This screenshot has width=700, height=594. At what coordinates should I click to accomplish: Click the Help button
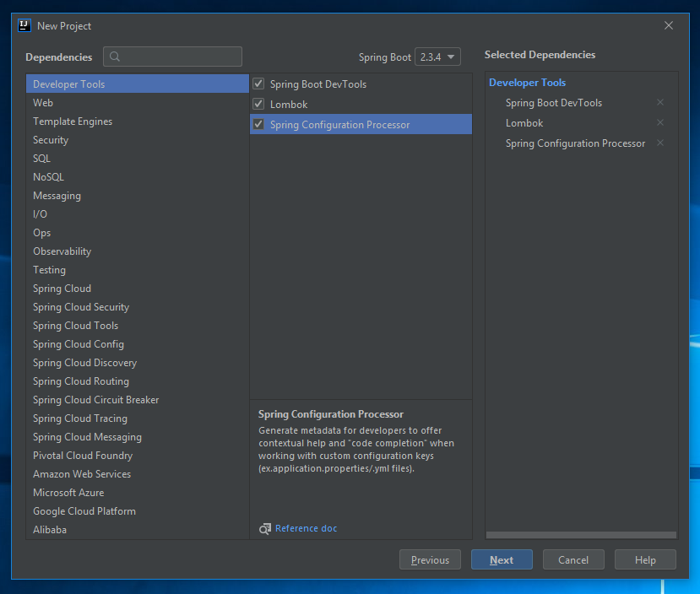(645, 559)
